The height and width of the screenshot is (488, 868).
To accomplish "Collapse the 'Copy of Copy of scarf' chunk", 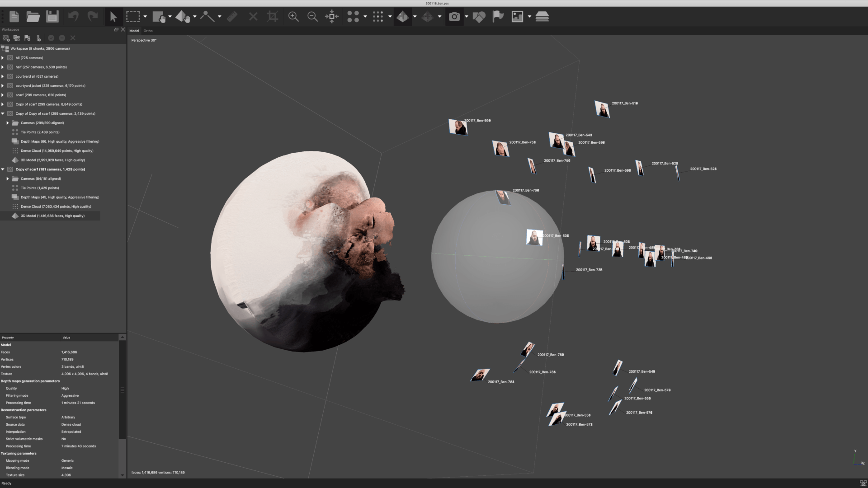I will pos(3,113).
